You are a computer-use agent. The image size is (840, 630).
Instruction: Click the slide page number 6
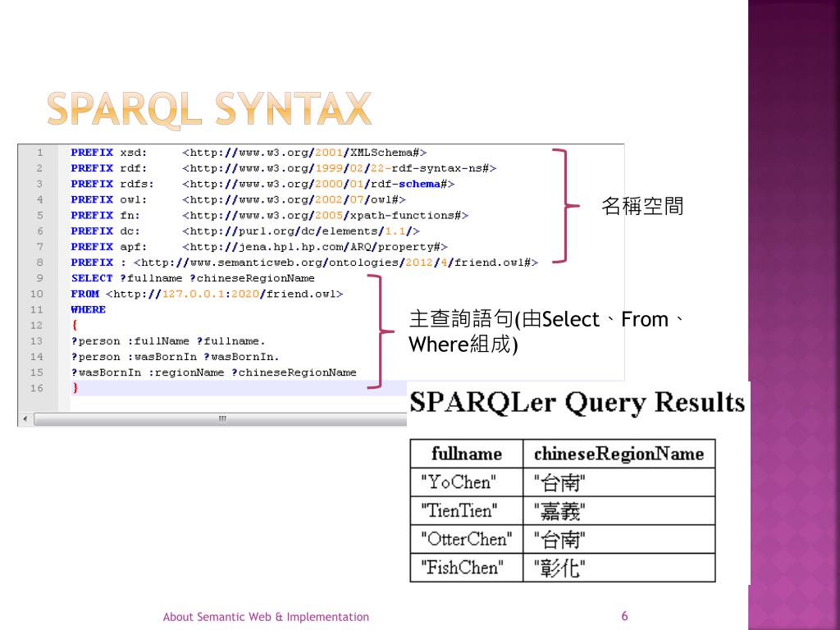[624, 616]
